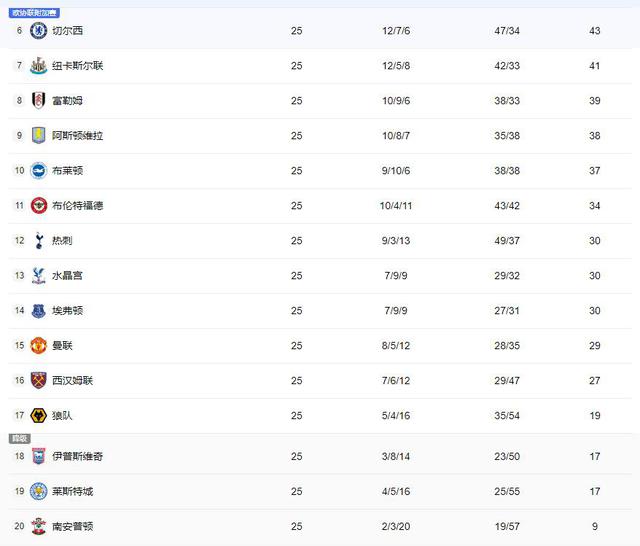Click the Fulham club badge
Screen dimensions: 640x546
point(38,101)
